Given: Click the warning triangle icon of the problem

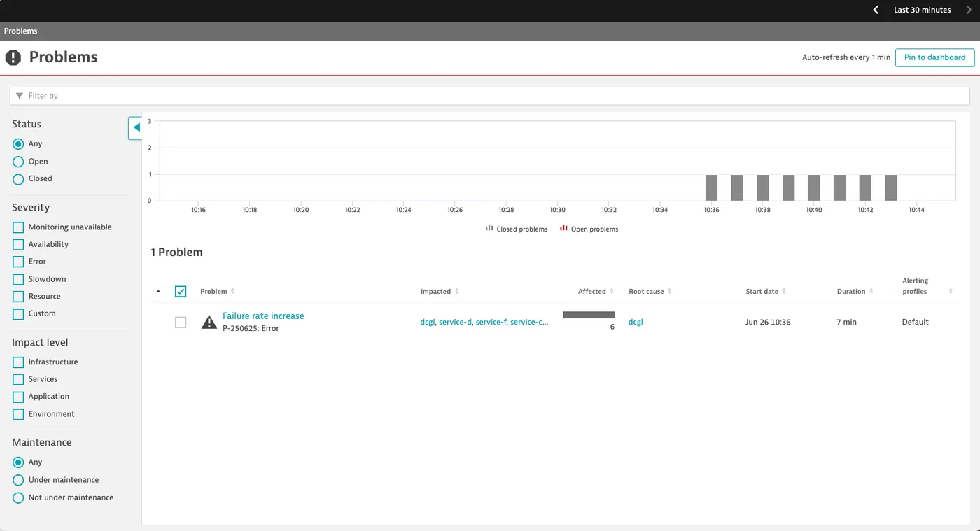Looking at the screenshot, I should pos(209,322).
